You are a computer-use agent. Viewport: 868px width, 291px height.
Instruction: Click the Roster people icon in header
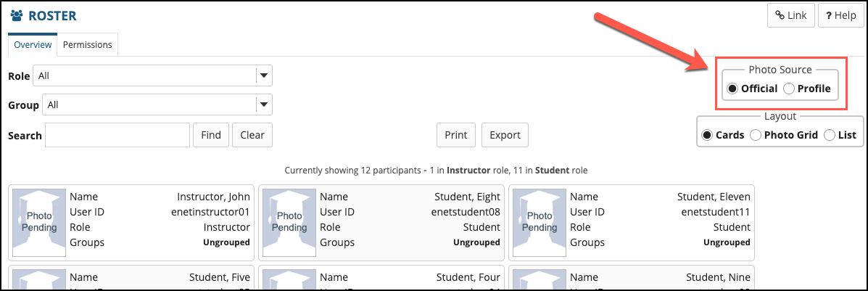click(17, 16)
